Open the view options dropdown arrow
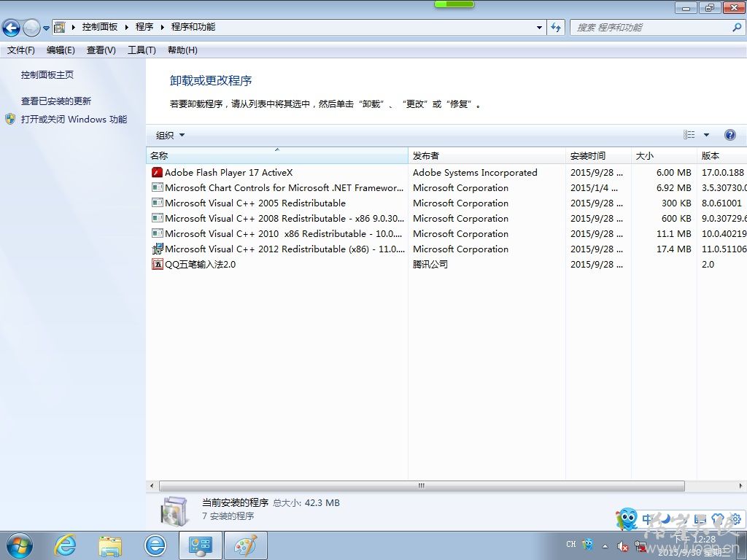 pos(706,135)
